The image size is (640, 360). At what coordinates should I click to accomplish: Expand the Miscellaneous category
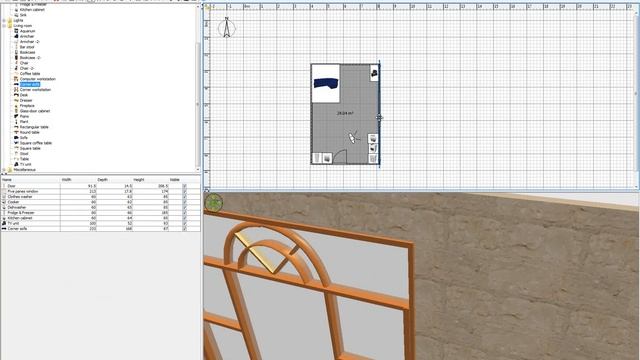click(x=4, y=169)
